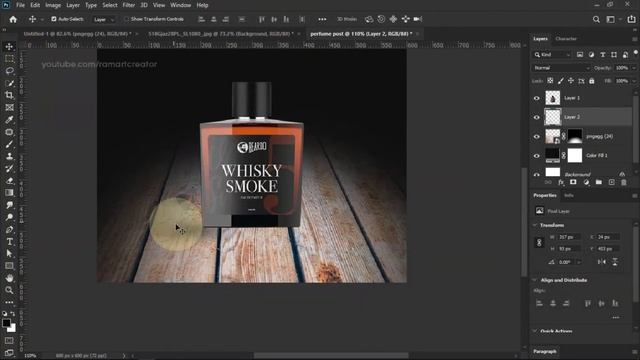Collapse the Transform section

coord(535,225)
